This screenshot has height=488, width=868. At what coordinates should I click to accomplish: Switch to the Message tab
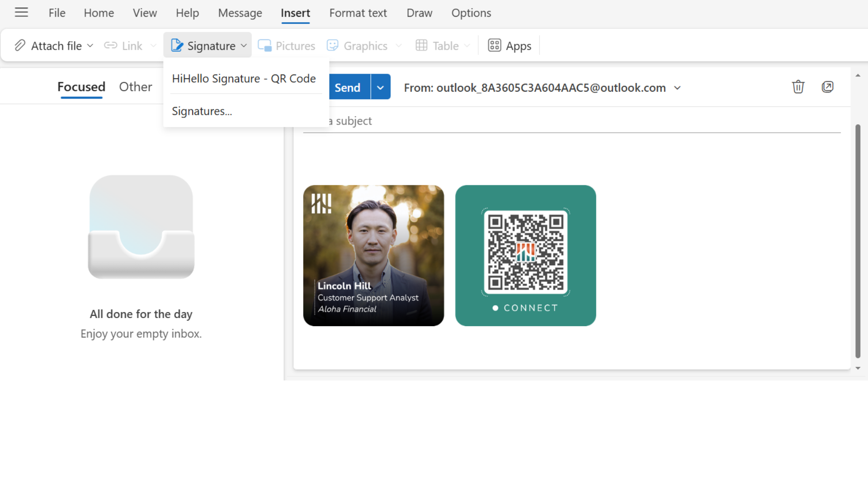click(x=240, y=13)
